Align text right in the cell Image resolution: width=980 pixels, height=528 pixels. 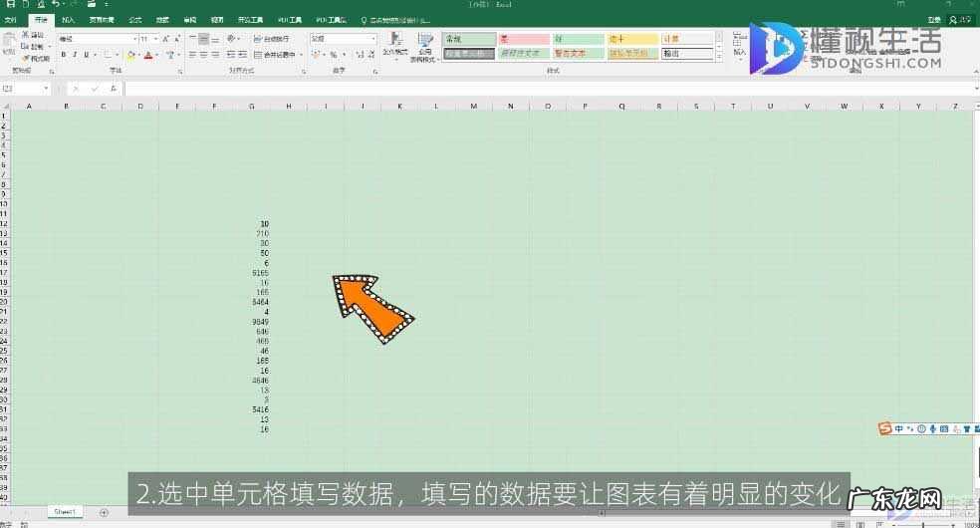tap(215, 55)
